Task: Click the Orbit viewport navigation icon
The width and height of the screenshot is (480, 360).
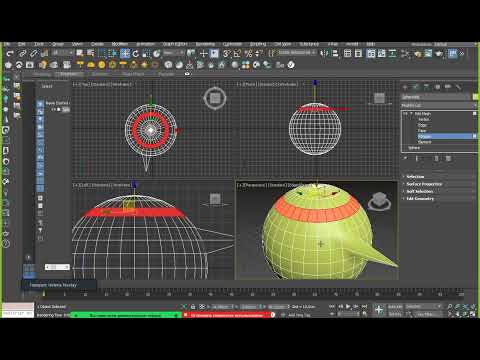Action: click(x=465, y=314)
